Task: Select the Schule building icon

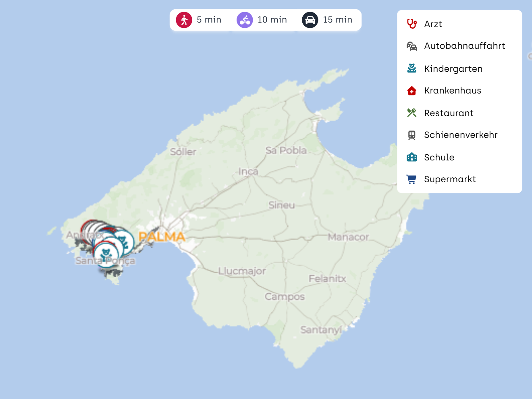Action: [411, 157]
